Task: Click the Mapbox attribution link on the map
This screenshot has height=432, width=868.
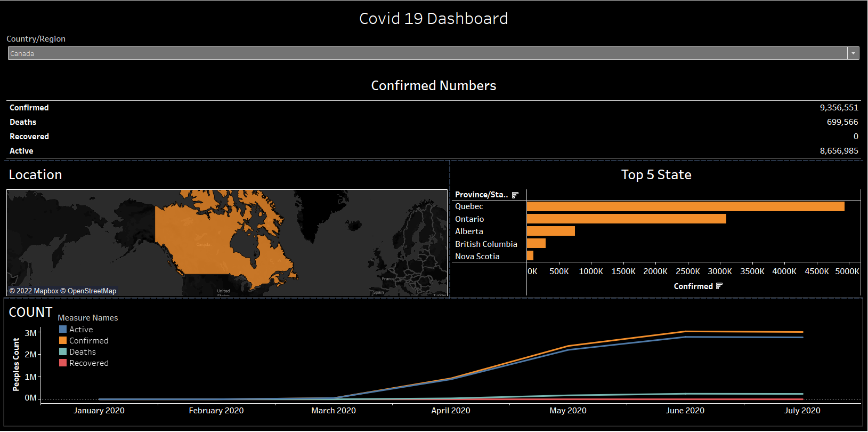Action: click(x=34, y=291)
